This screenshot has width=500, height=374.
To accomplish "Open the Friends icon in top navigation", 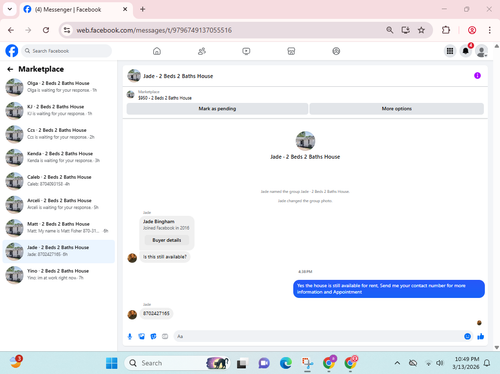I will pyautogui.click(x=202, y=51).
